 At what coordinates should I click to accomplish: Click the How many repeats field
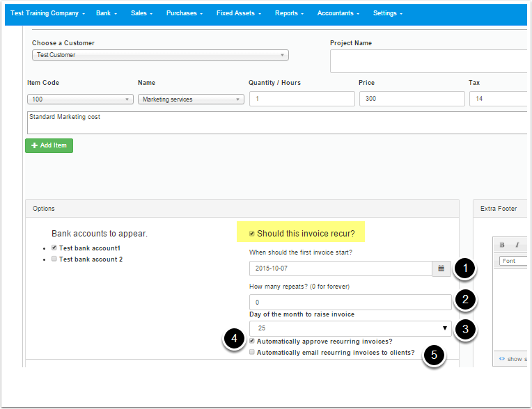[x=350, y=303]
